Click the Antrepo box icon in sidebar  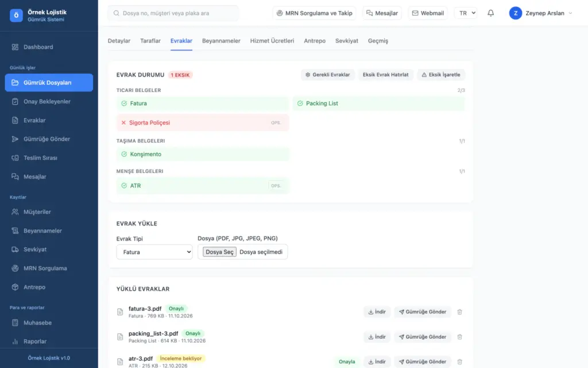pyautogui.click(x=15, y=287)
